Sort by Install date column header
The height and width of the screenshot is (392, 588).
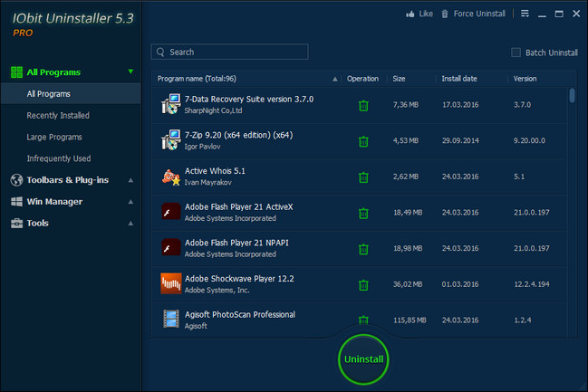[x=459, y=79]
